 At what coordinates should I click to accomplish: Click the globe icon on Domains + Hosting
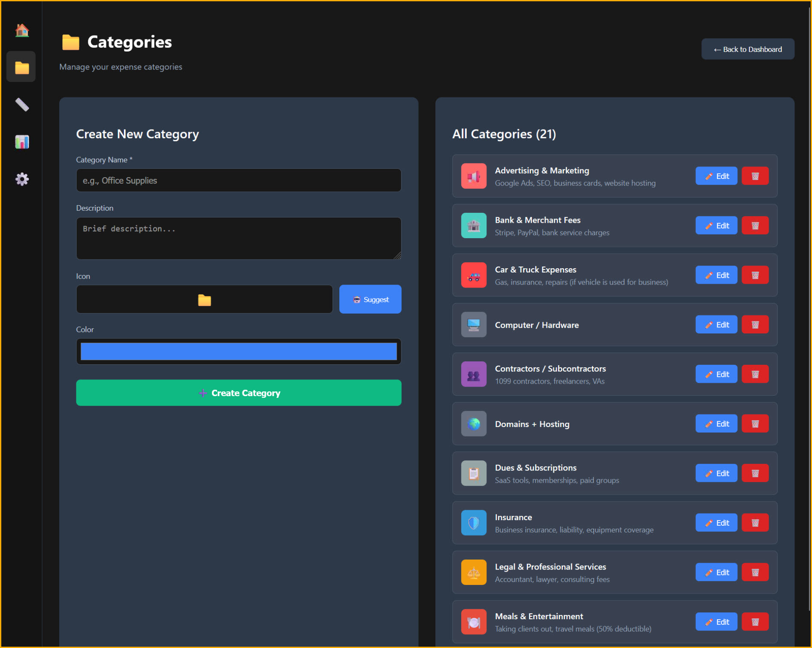tap(474, 424)
